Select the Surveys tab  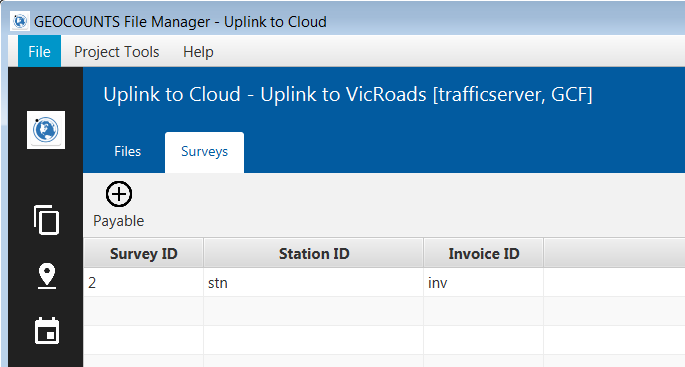204,152
